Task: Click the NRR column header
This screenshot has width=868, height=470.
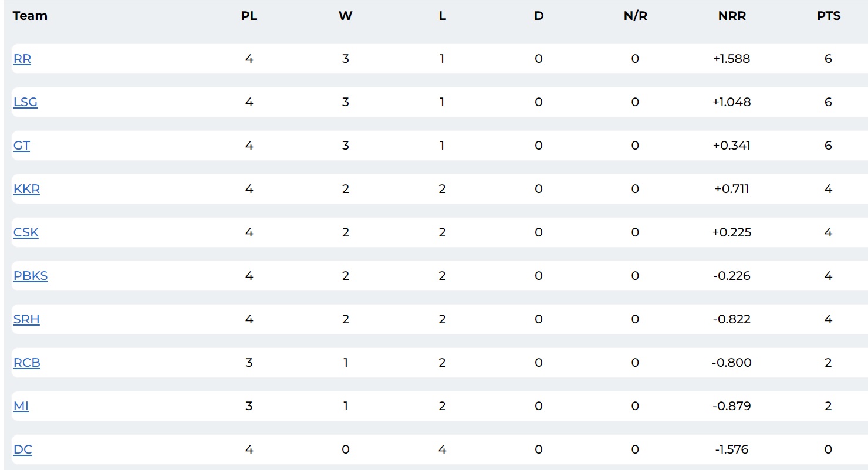Action: (x=732, y=16)
